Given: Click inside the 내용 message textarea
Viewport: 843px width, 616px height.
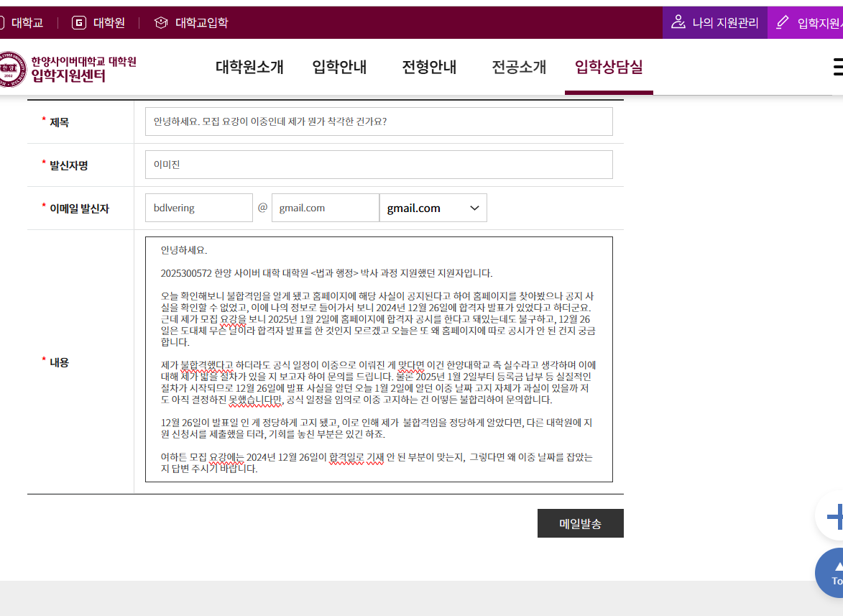Looking at the screenshot, I should [x=379, y=359].
